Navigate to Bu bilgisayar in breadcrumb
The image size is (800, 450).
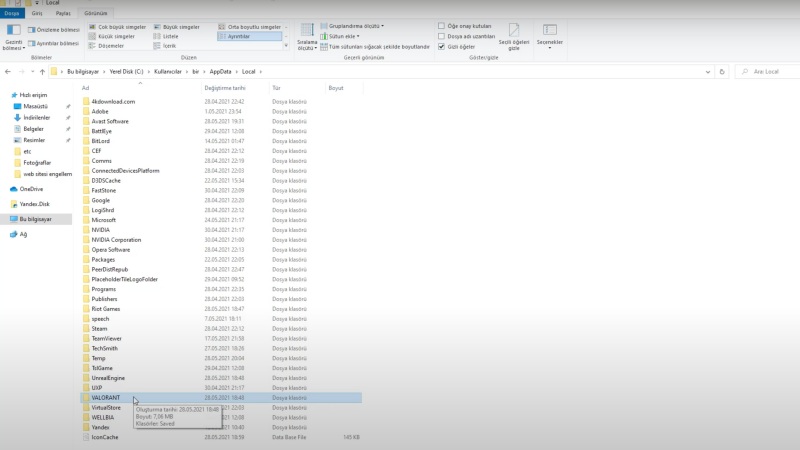tap(83, 71)
